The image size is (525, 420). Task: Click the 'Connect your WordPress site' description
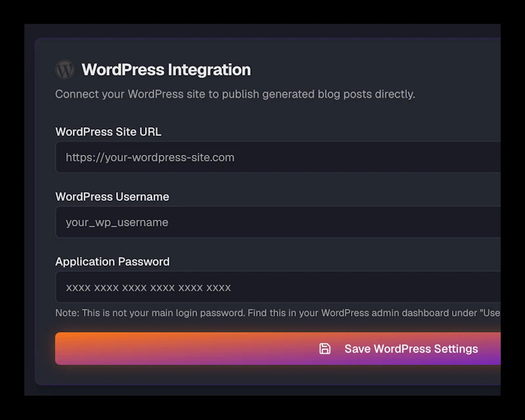(x=235, y=94)
